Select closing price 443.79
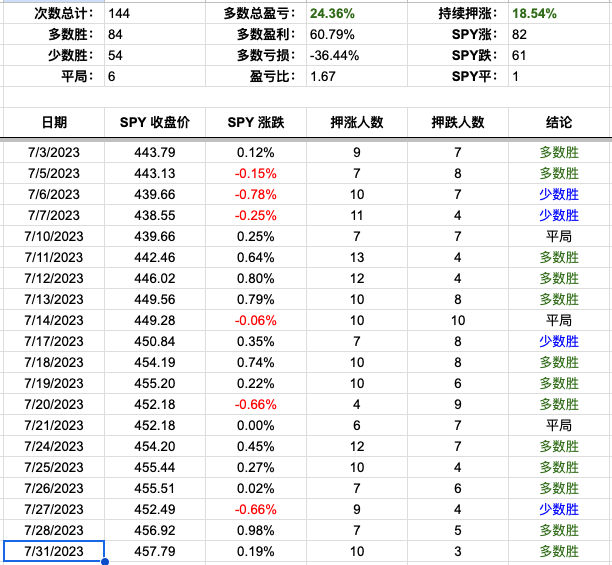The image size is (612, 565). tap(155, 152)
